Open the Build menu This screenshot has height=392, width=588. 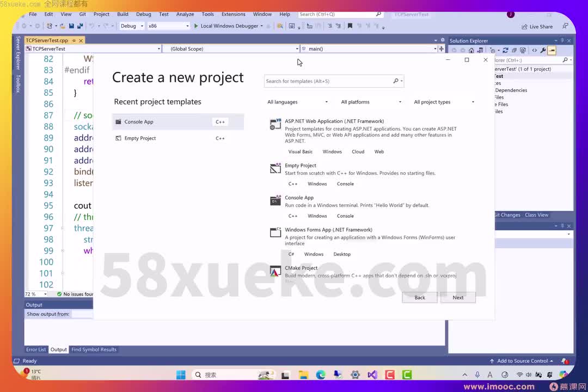point(122,14)
